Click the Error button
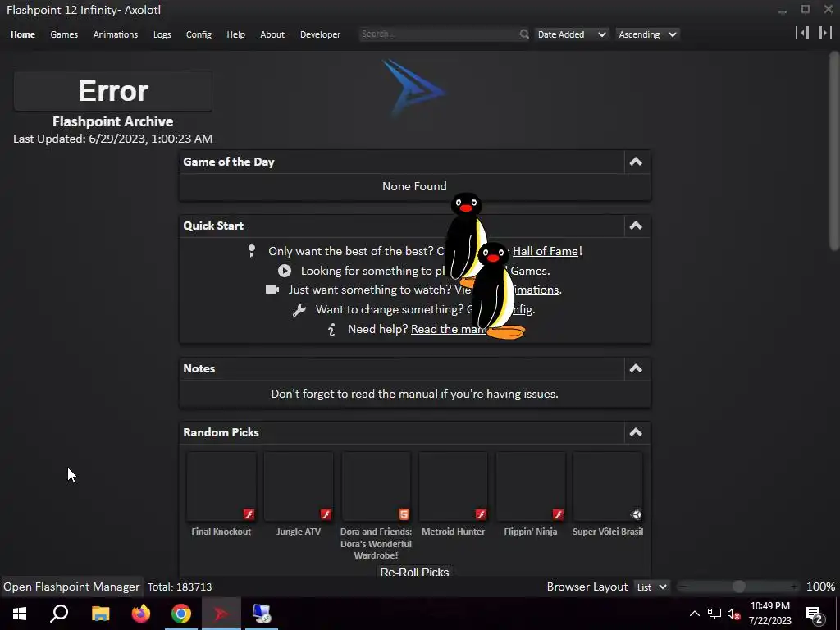The width and height of the screenshot is (840, 630). (x=112, y=91)
